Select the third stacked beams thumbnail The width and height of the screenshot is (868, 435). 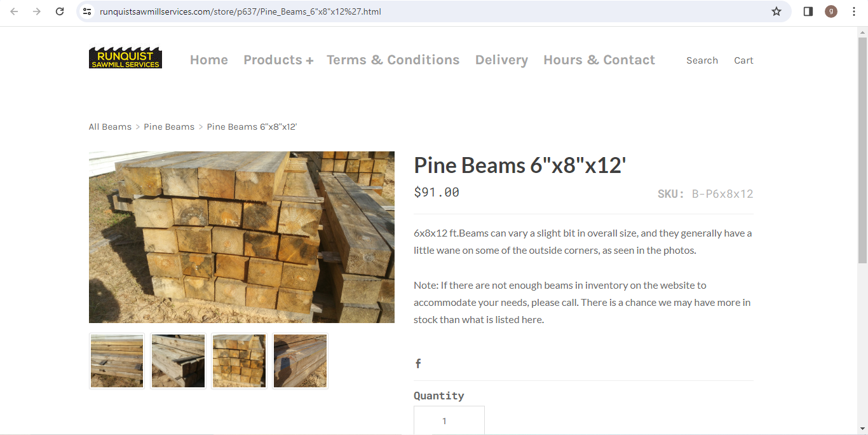coord(239,361)
